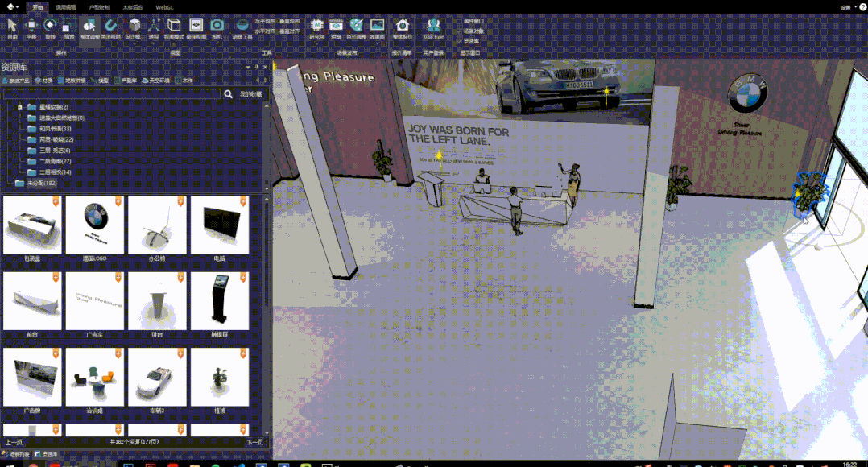Activate the pan move tool

click(31, 26)
